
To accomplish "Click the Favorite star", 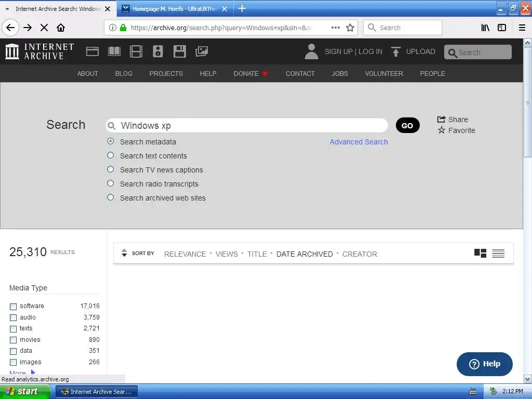I will coord(441,130).
